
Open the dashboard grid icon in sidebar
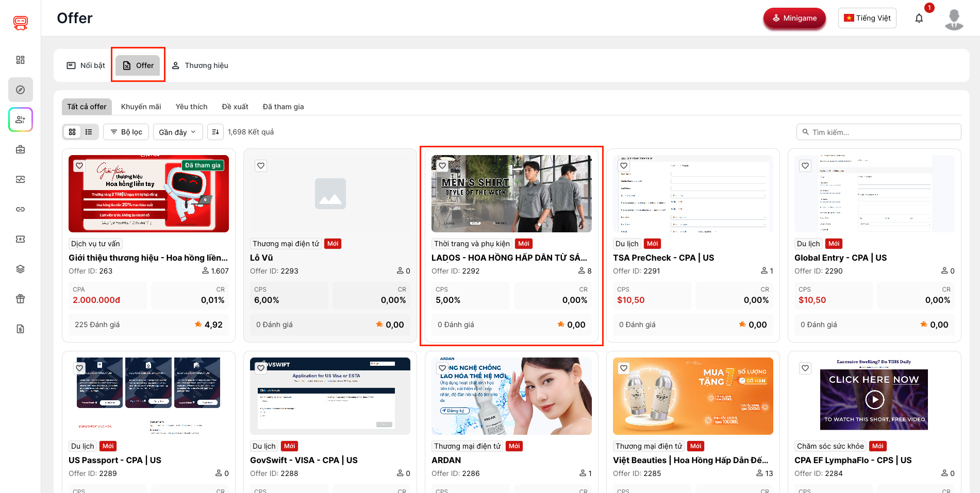[21, 60]
